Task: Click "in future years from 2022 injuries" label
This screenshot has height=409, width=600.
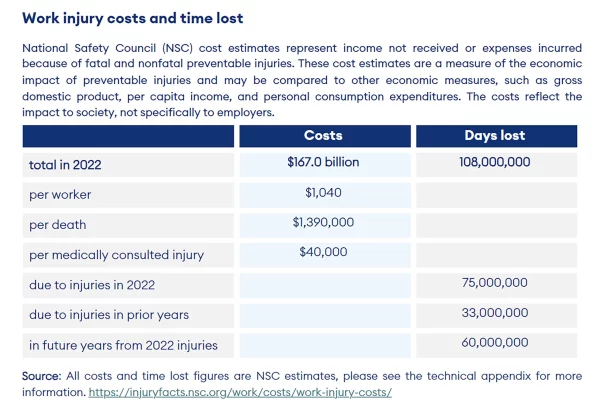Action: 123,347
